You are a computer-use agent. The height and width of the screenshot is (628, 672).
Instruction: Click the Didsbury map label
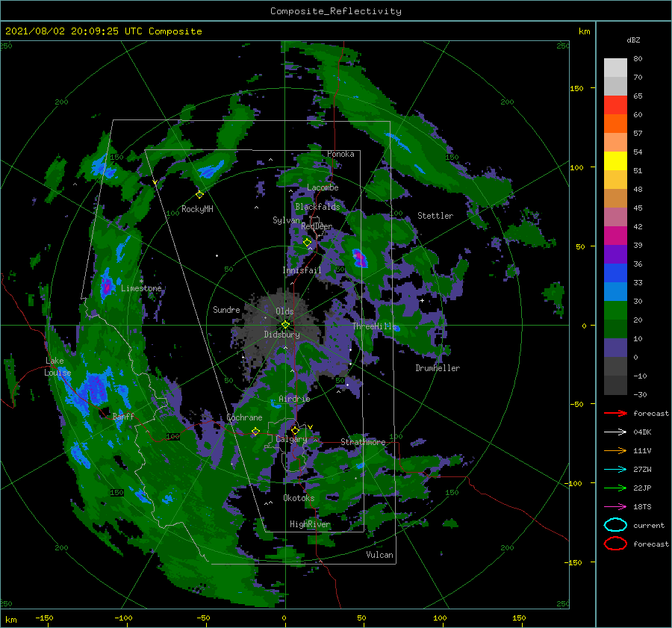click(281, 335)
